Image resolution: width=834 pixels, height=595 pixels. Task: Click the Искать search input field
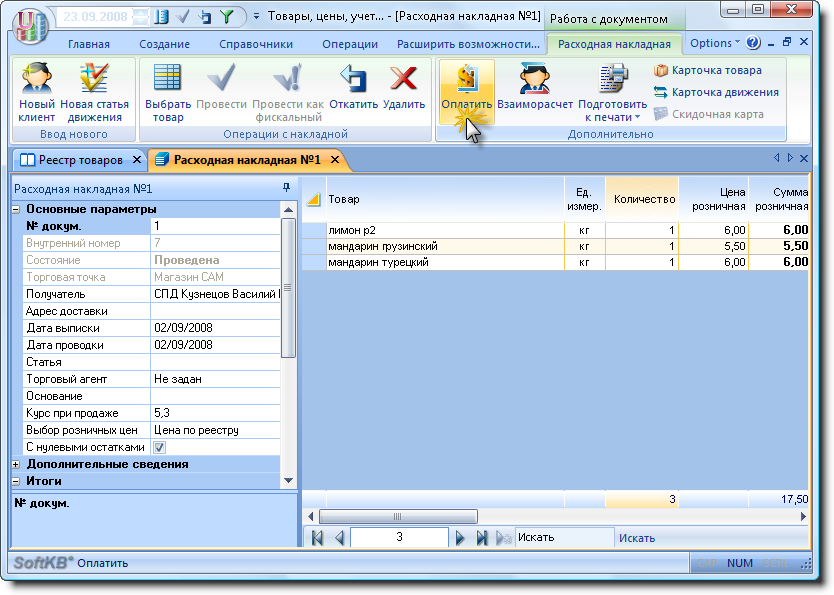click(564, 538)
